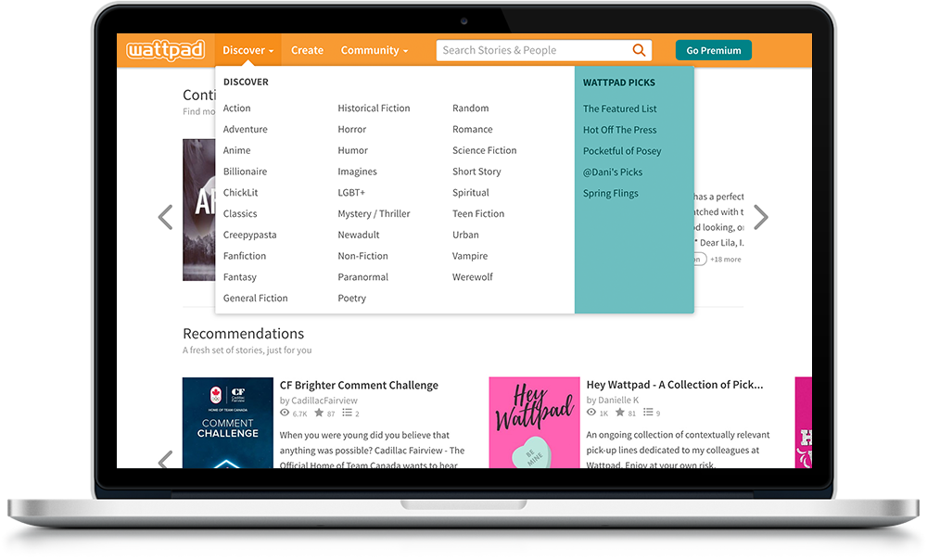Screen dimensions: 927x560
Task: Choose Creepypasta from Discover list
Action: click(x=249, y=235)
